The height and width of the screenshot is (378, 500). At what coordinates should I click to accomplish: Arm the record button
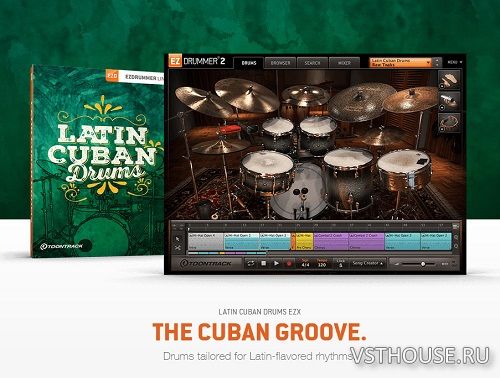289,264
